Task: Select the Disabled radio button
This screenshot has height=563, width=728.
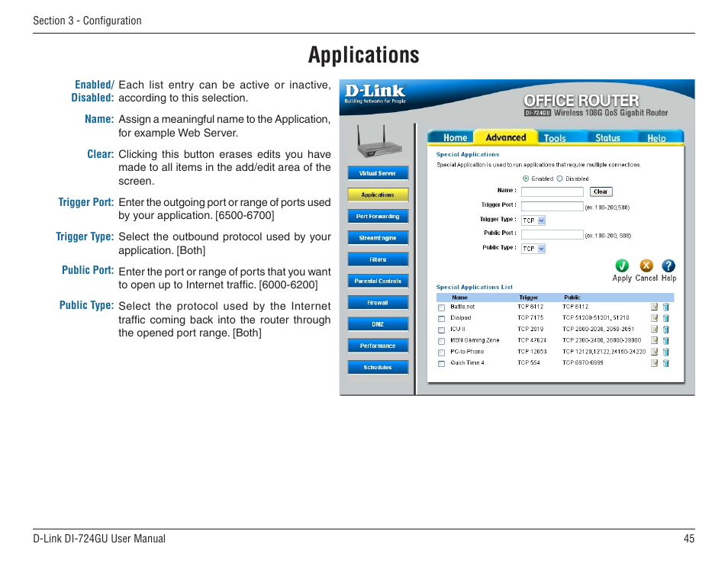Action: [559, 179]
